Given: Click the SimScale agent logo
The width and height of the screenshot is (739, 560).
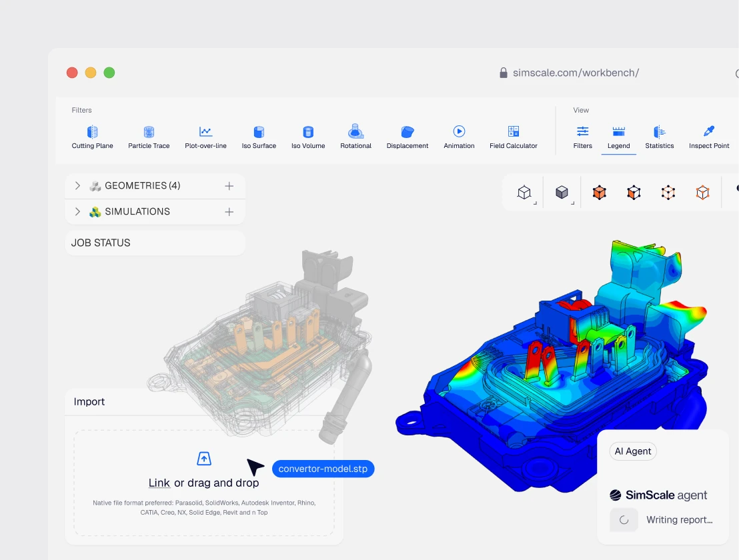Looking at the screenshot, I should point(616,495).
